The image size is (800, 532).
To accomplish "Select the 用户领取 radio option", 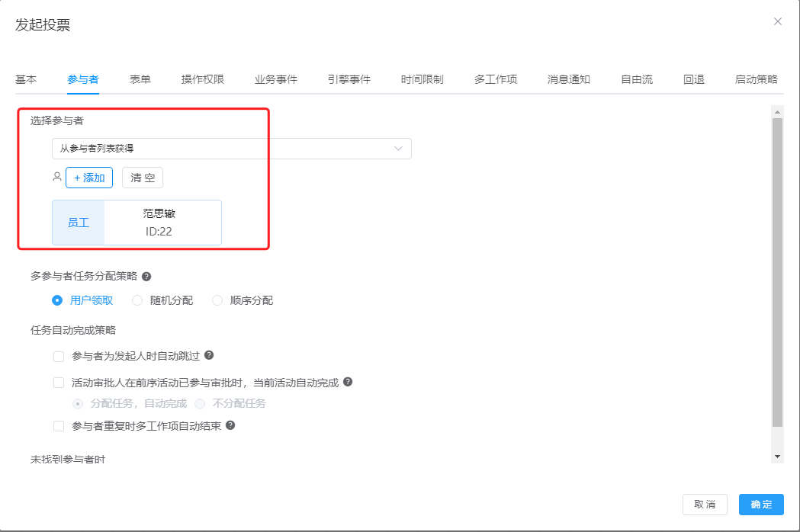I will pos(57,300).
